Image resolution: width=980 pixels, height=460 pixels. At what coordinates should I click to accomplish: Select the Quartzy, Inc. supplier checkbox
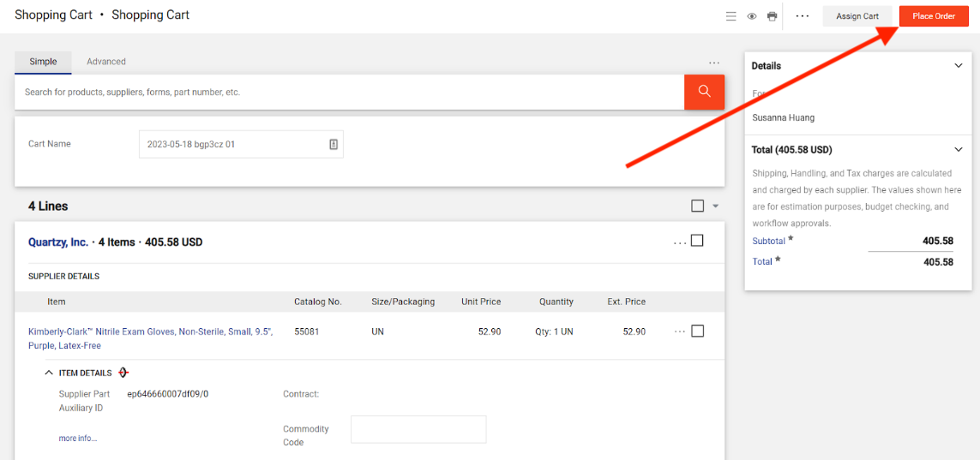[697, 241]
